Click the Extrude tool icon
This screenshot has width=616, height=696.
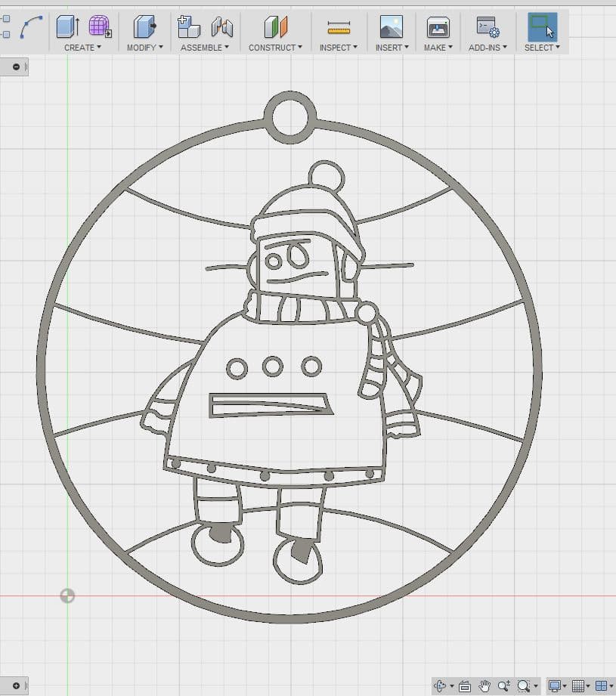coord(67,27)
